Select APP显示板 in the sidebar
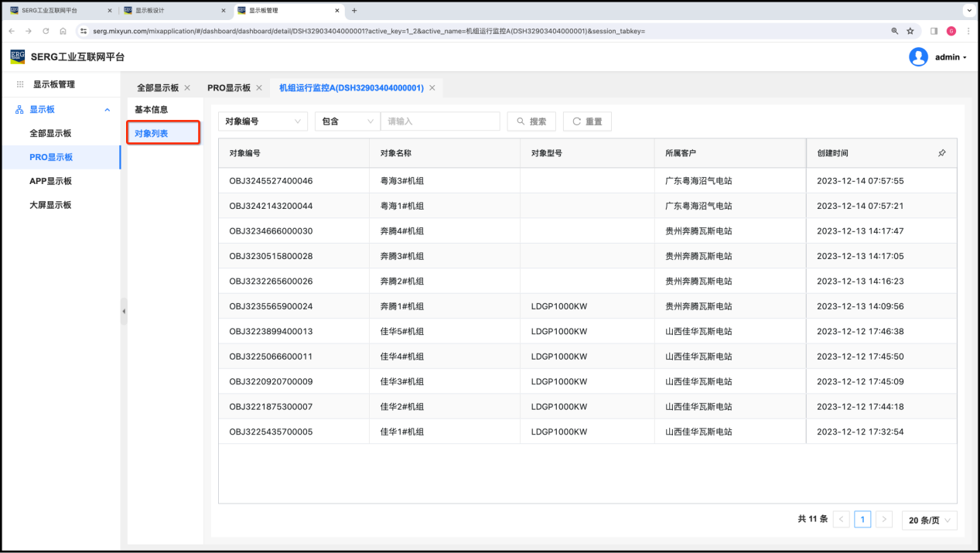The height and width of the screenshot is (553, 980). click(51, 181)
